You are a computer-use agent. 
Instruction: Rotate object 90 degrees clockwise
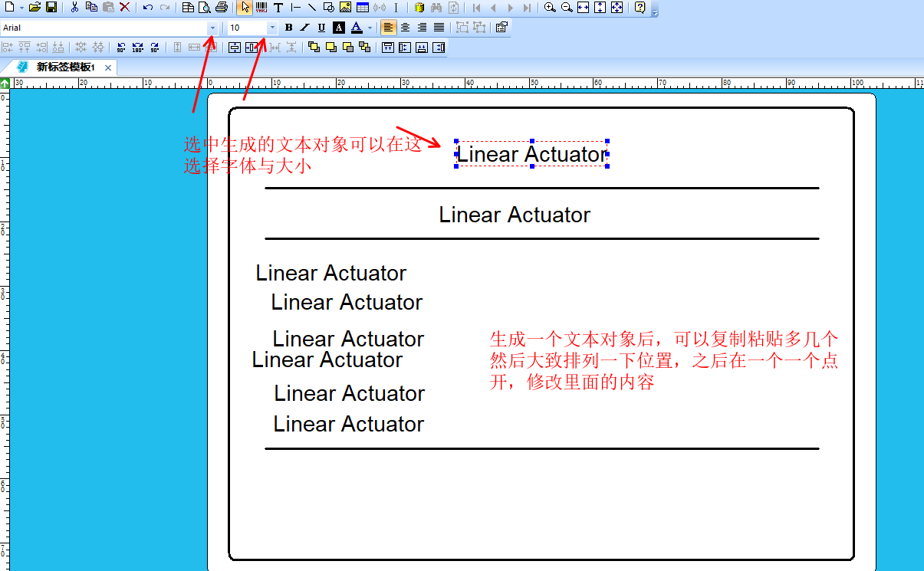155,48
